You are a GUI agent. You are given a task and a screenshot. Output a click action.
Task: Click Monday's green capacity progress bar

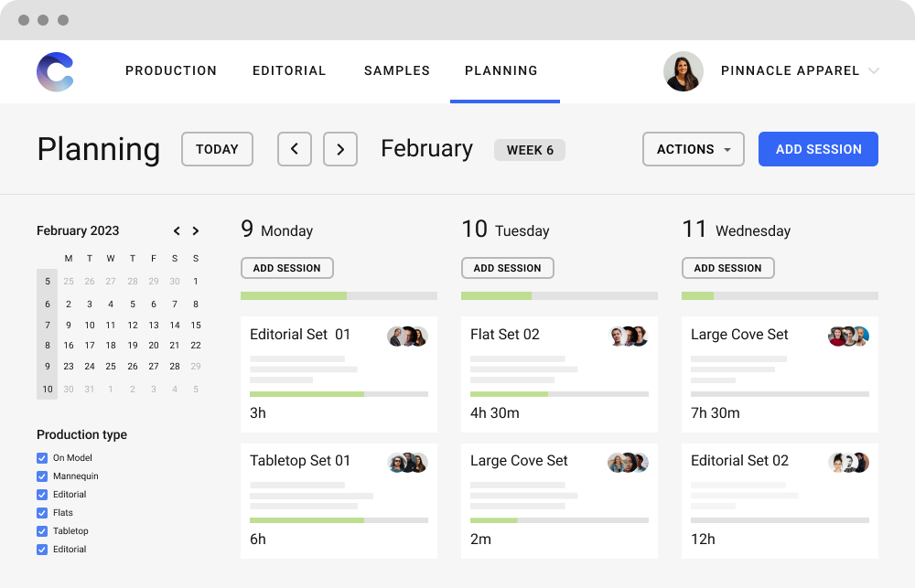click(x=293, y=295)
